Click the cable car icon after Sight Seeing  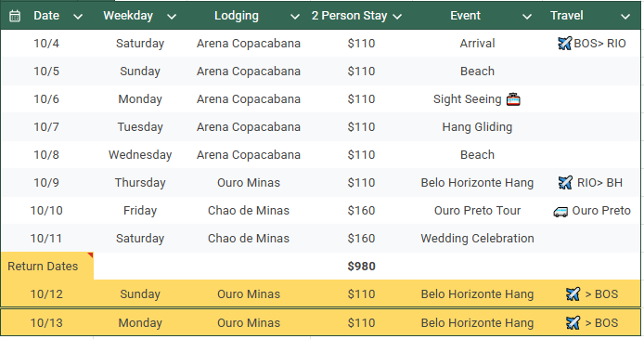[x=513, y=99]
